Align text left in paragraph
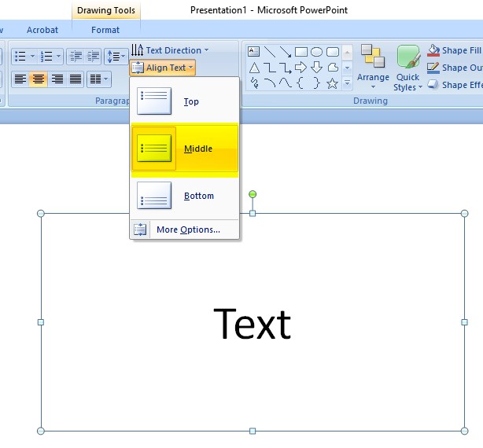This screenshot has width=483, height=448. (x=20, y=79)
